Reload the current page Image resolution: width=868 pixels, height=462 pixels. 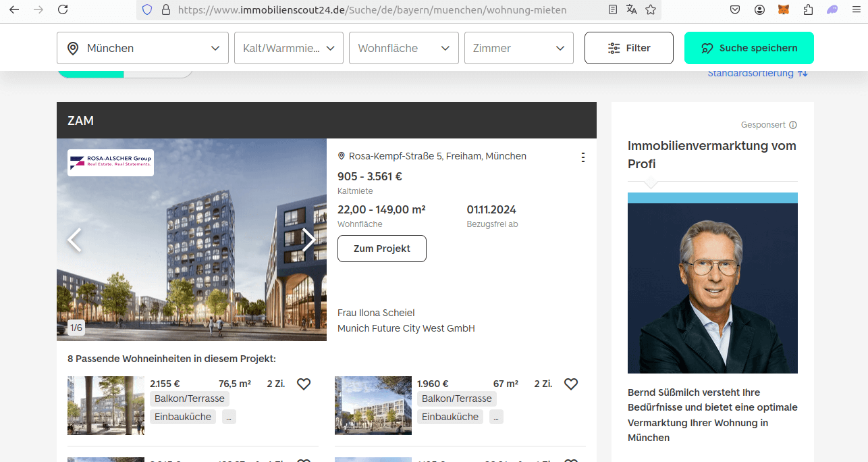tap(63, 9)
